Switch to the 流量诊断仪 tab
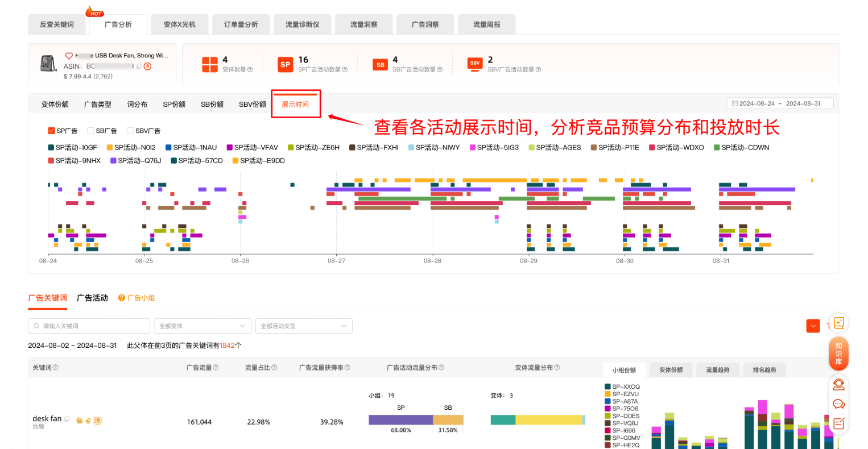The height and width of the screenshot is (449, 868). [303, 24]
